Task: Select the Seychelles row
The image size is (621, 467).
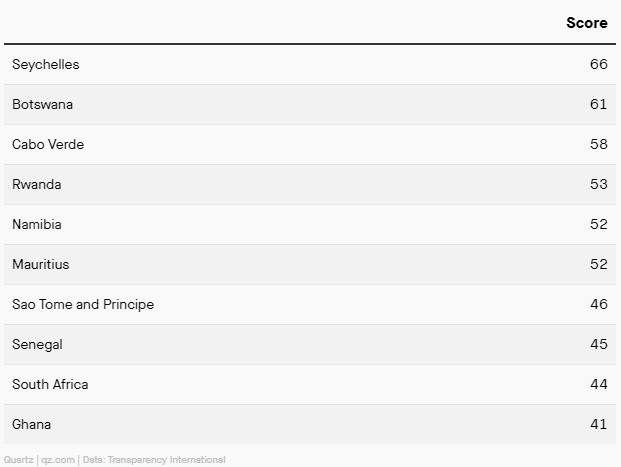Action: [310, 64]
